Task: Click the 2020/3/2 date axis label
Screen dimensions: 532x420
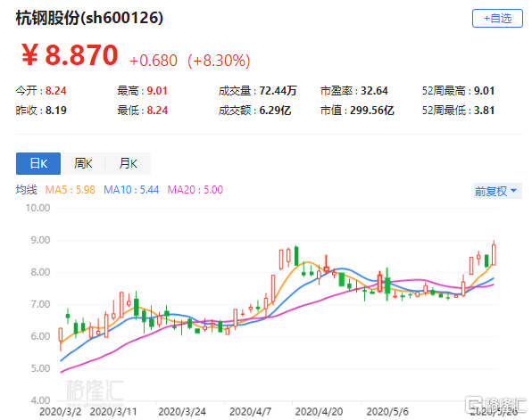Action: tap(61, 412)
